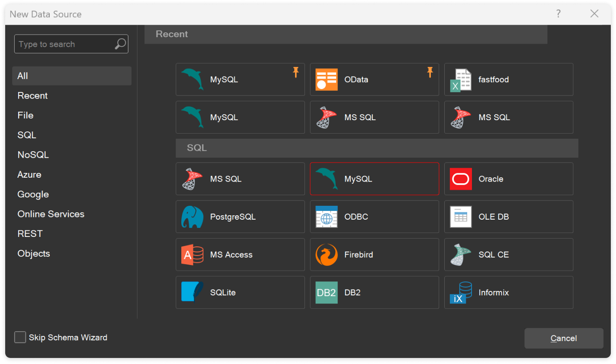Click the MS Access label text
616x364 pixels.
click(231, 255)
